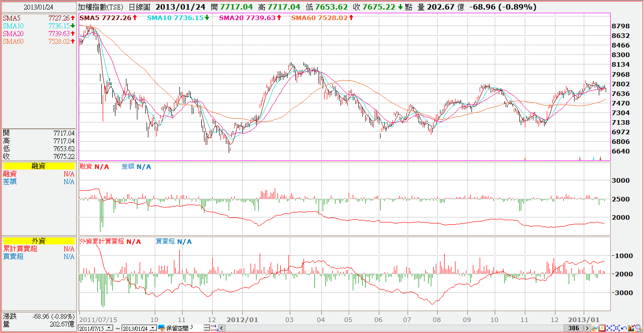This screenshot has width=644, height=333.
Task: Click the 2012/01 timeline label
Action: tap(242, 319)
